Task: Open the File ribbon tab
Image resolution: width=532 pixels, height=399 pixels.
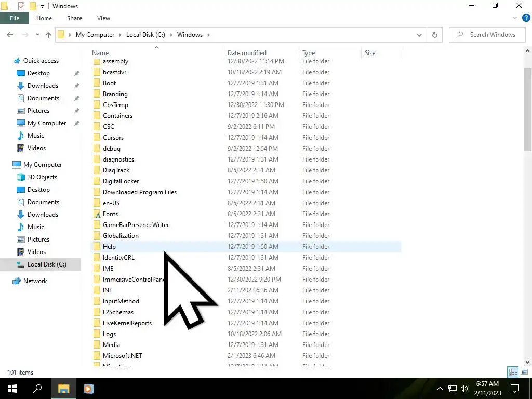Action: [14, 18]
